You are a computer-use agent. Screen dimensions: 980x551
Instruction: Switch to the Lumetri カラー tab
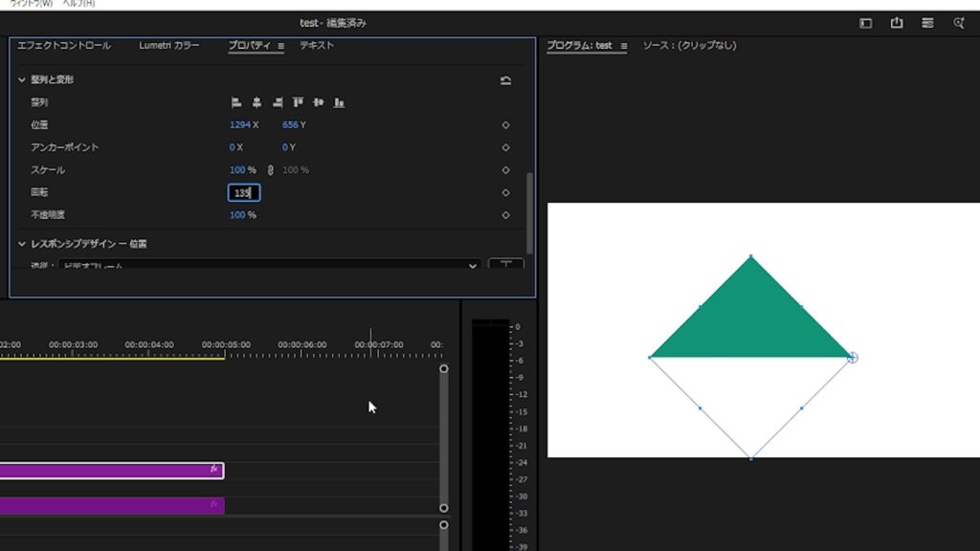(168, 46)
